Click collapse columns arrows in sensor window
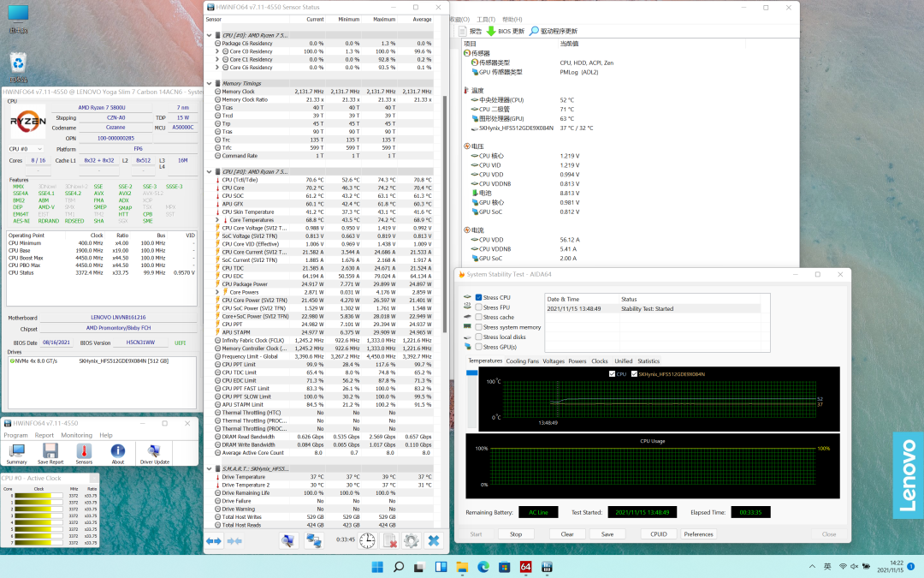 234,541
